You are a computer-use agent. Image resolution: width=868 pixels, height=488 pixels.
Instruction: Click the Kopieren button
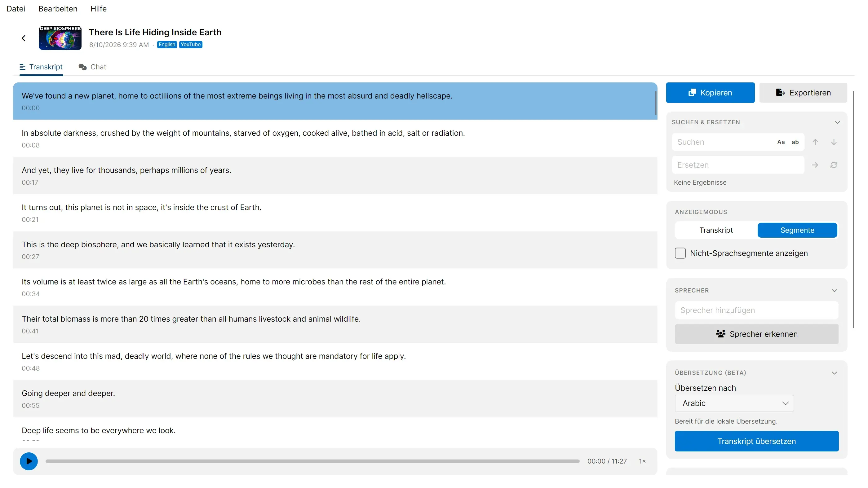[710, 93]
